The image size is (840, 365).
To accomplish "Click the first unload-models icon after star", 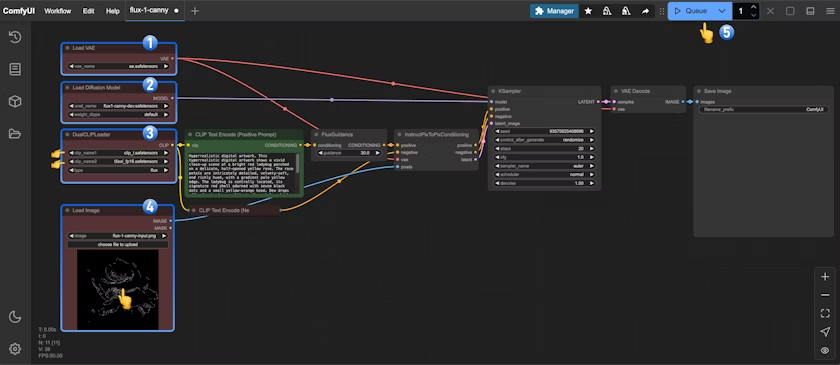I will pyautogui.click(x=607, y=11).
